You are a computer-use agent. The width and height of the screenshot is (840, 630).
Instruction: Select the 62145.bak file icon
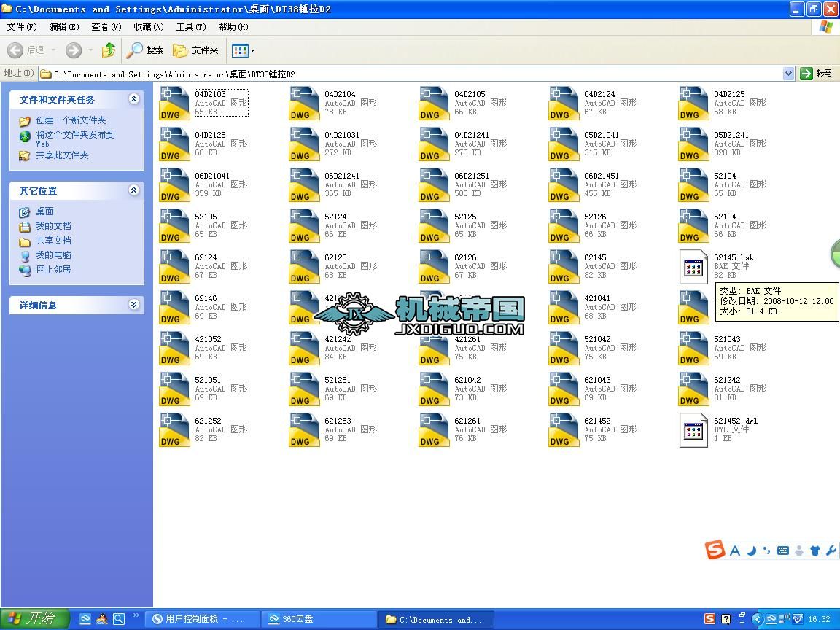(x=693, y=267)
